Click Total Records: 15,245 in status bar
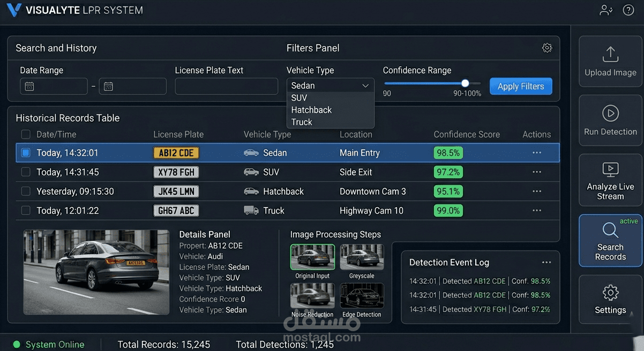The width and height of the screenshot is (644, 351). (164, 345)
